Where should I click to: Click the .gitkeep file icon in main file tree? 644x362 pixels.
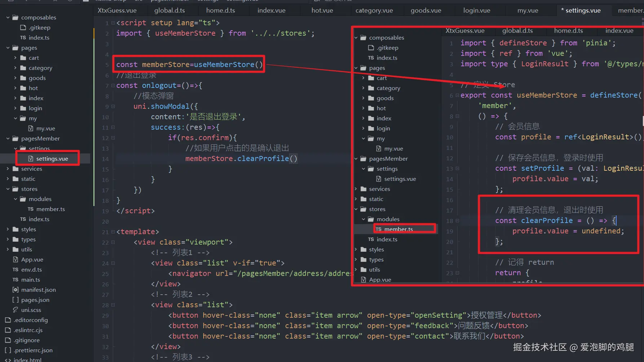23,27
